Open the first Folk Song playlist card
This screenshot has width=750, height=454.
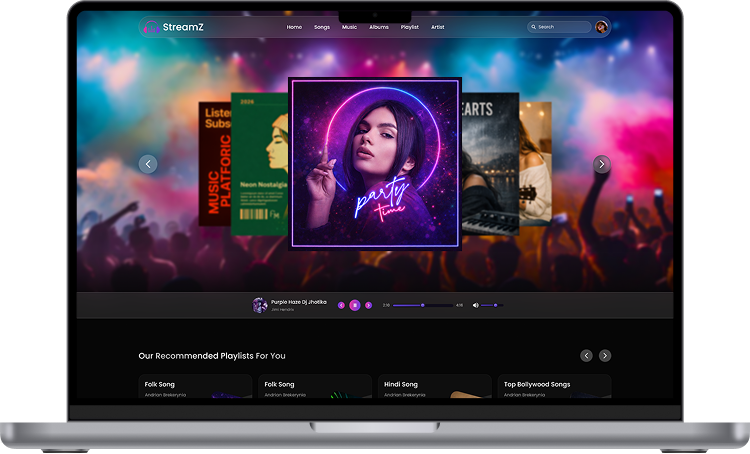point(195,386)
